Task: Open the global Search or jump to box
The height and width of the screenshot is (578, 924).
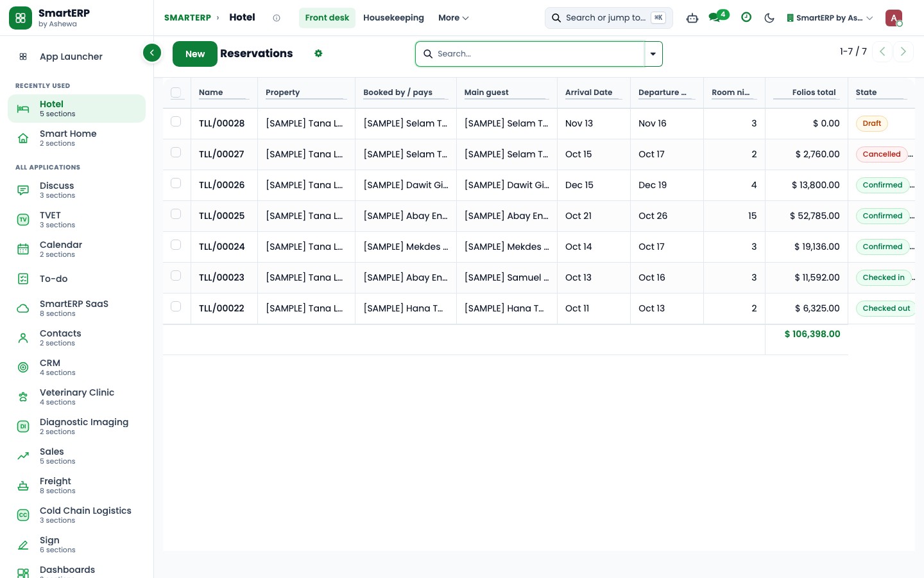Action: click(x=609, y=18)
